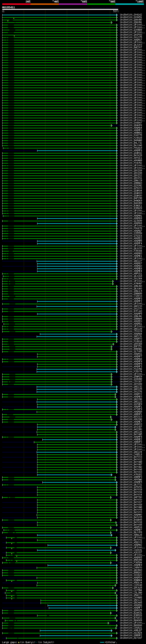Open hit UniRef100_B4PY98
Screen dimensions: 146x644
(131, 198)
